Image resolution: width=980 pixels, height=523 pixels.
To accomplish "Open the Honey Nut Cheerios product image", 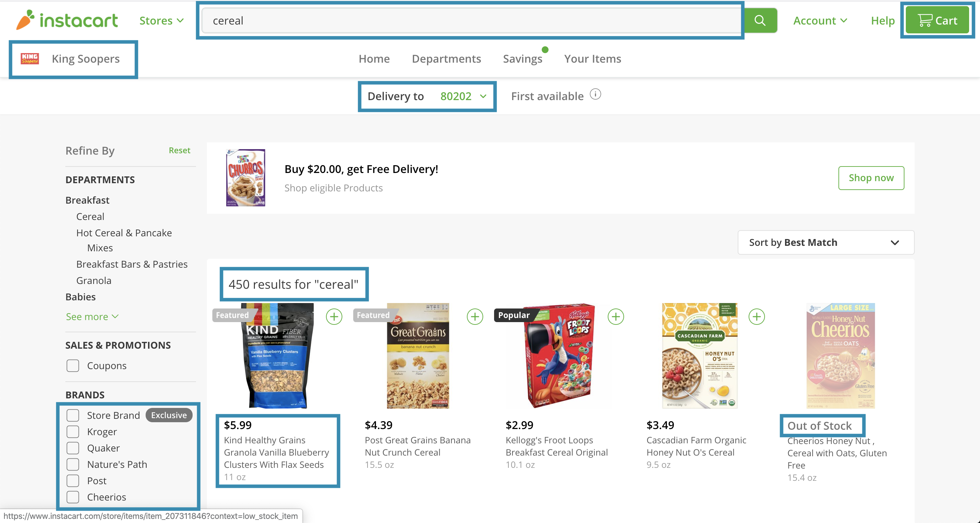I will (x=840, y=355).
